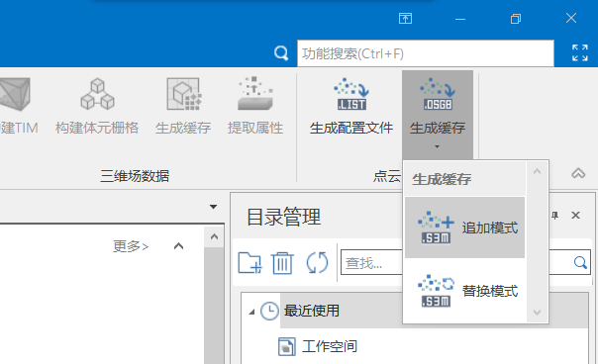Click the 更多> link
The image size is (598, 364).
click(131, 246)
